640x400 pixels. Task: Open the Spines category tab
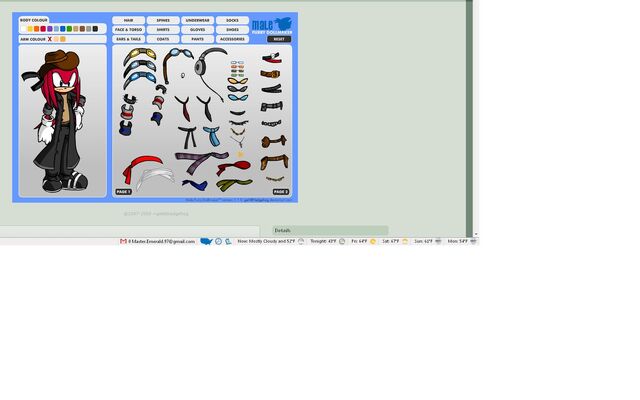(163, 20)
